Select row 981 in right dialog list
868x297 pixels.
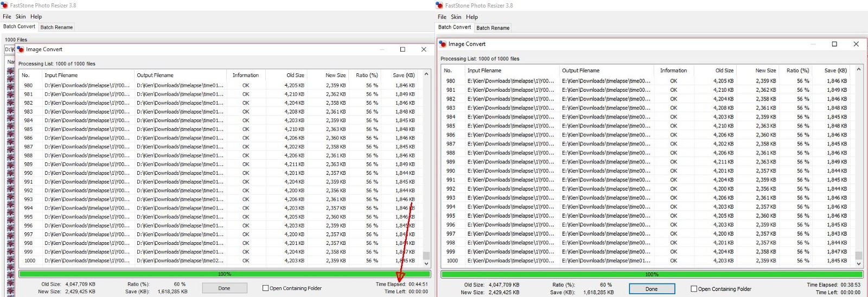648,90
